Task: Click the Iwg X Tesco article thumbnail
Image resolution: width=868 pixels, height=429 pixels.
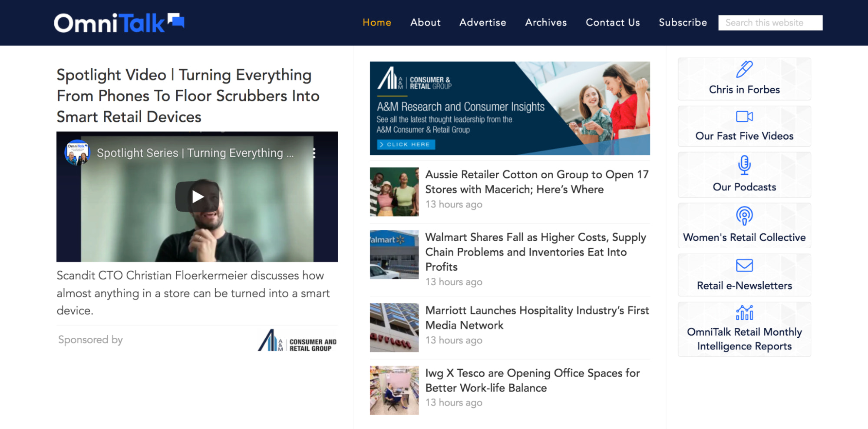Action: (394, 390)
